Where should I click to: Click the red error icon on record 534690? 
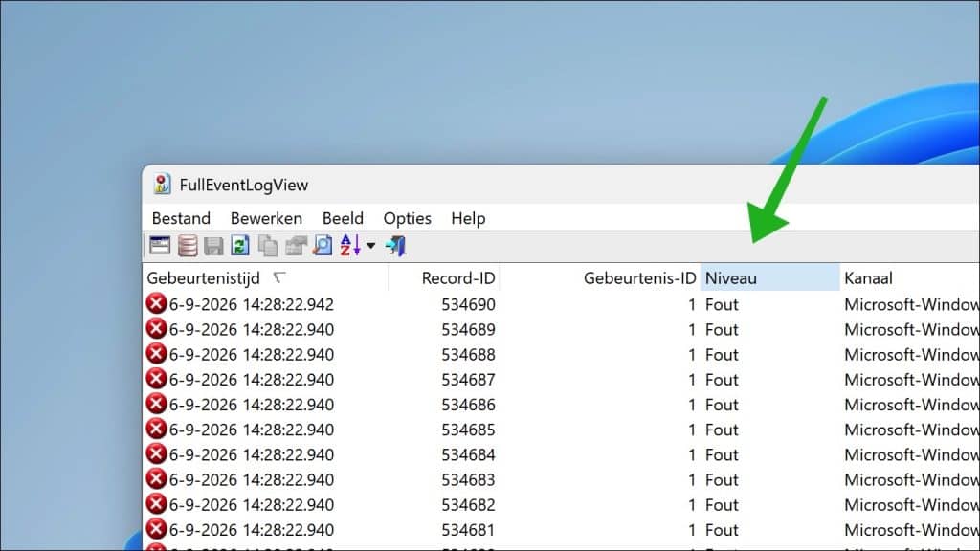click(x=156, y=303)
